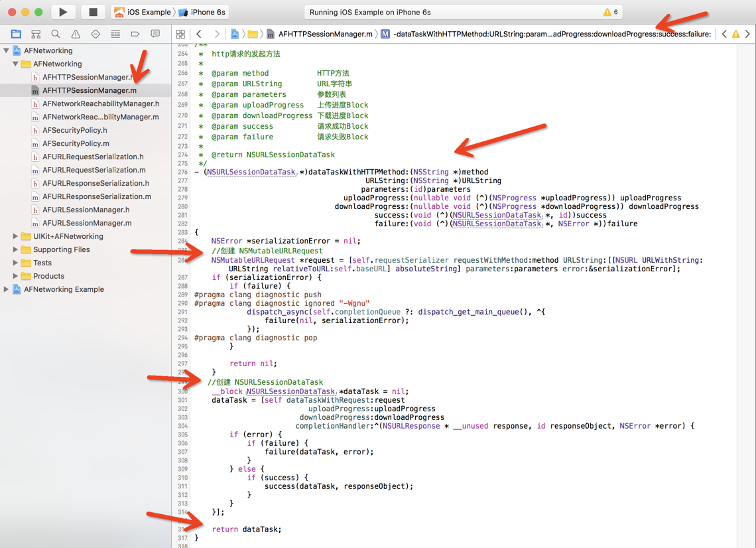
Task: Click 'success(dataTask, responseObject);' call
Action: point(338,486)
